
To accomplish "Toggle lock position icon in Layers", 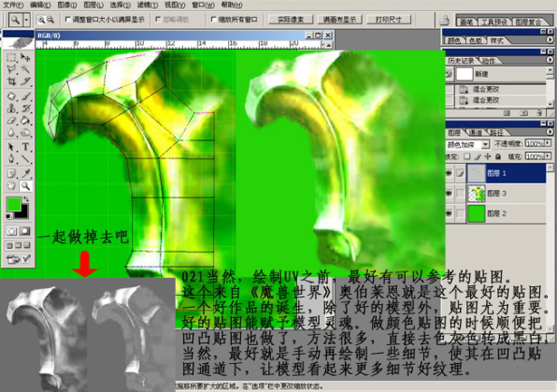I will (488, 157).
